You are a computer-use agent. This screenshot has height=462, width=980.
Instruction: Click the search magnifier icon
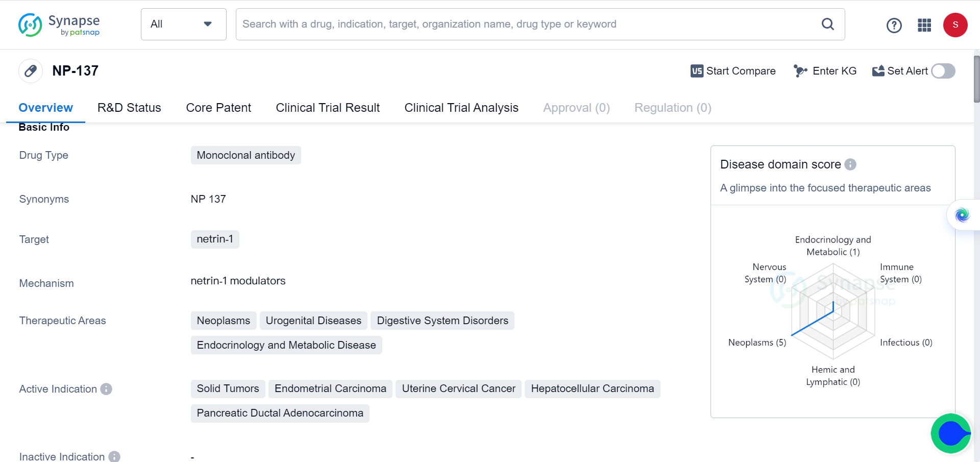pyautogui.click(x=827, y=24)
